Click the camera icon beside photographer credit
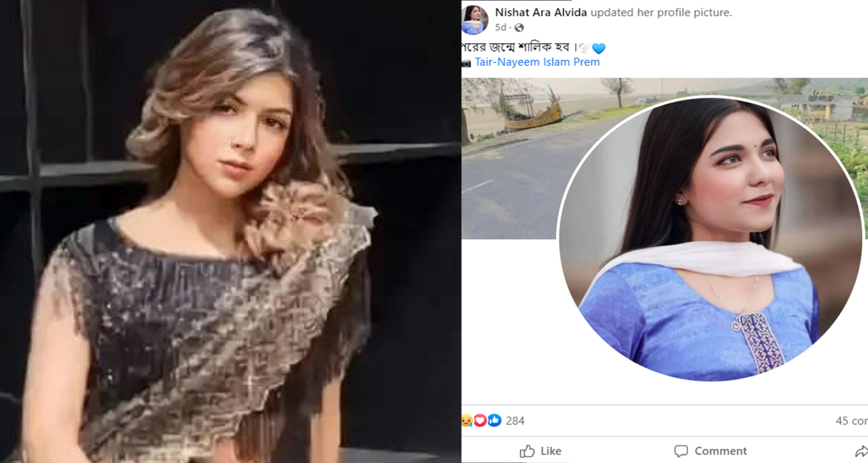Viewport: 868px width, 463px height. [466, 63]
